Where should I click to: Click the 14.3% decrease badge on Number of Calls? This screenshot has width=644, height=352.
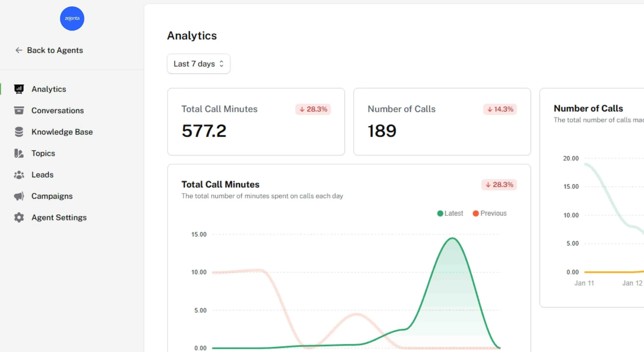pyautogui.click(x=499, y=109)
